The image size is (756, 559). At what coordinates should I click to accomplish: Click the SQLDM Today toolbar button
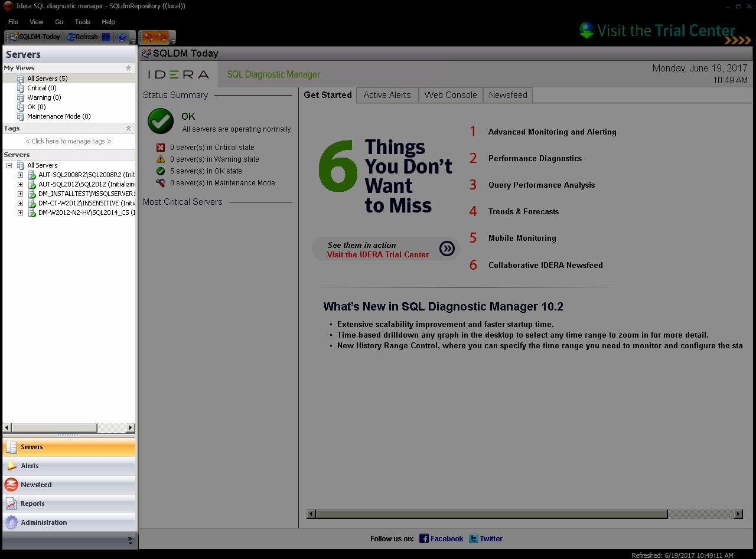pyautogui.click(x=35, y=37)
